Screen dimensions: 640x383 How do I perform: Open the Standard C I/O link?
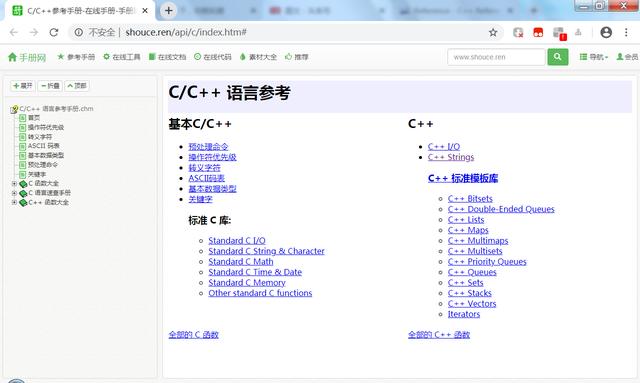click(x=237, y=240)
